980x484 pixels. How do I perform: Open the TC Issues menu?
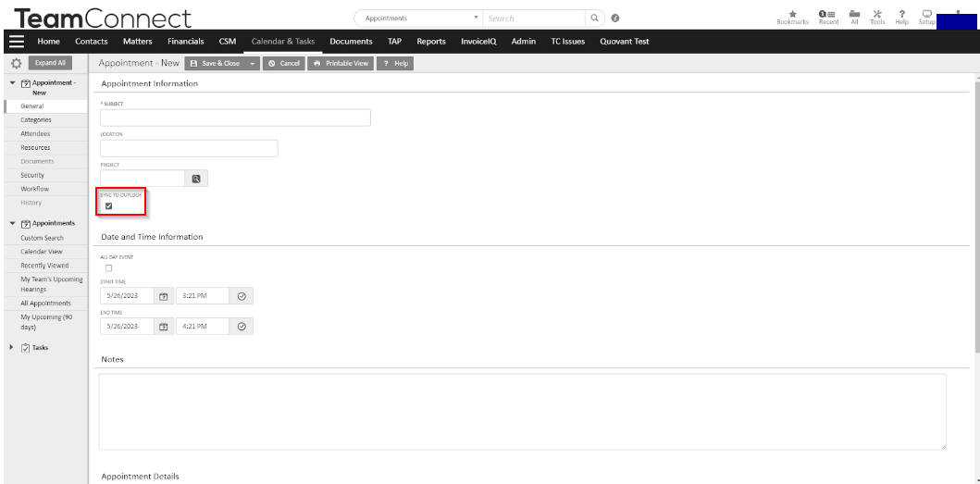[567, 42]
